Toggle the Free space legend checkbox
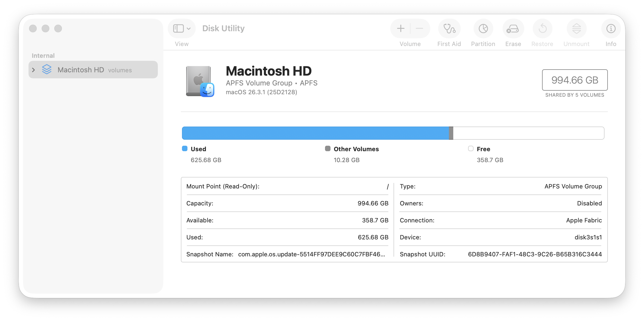The height and width of the screenshot is (321, 644). click(x=471, y=148)
